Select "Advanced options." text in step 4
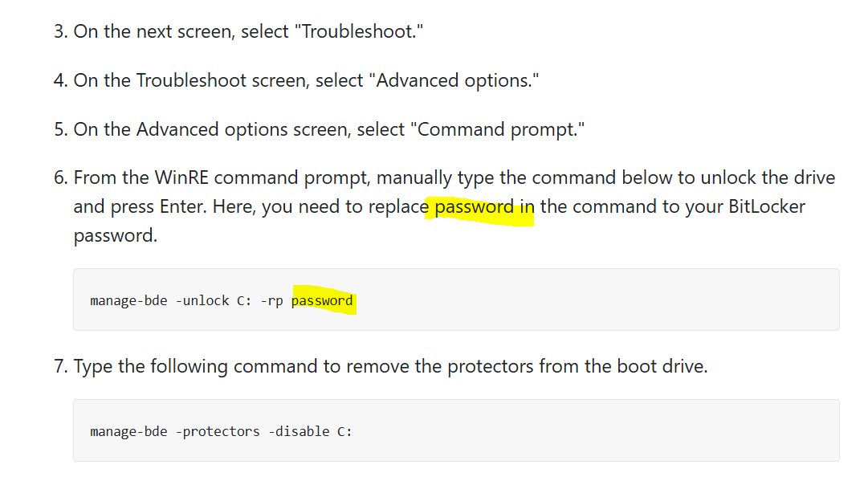The height and width of the screenshot is (481, 868). (454, 80)
